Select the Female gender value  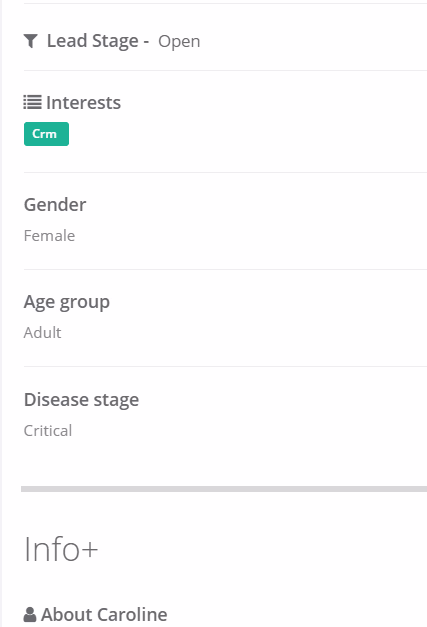coord(50,236)
